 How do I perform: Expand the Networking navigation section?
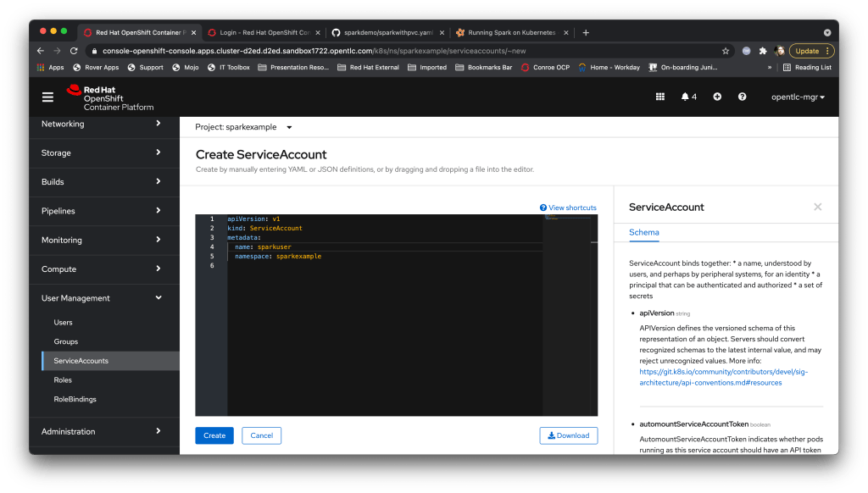click(x=102, y=124)
